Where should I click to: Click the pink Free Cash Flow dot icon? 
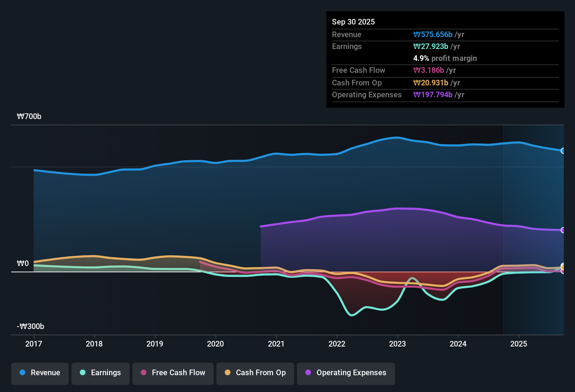pos(143,373)
